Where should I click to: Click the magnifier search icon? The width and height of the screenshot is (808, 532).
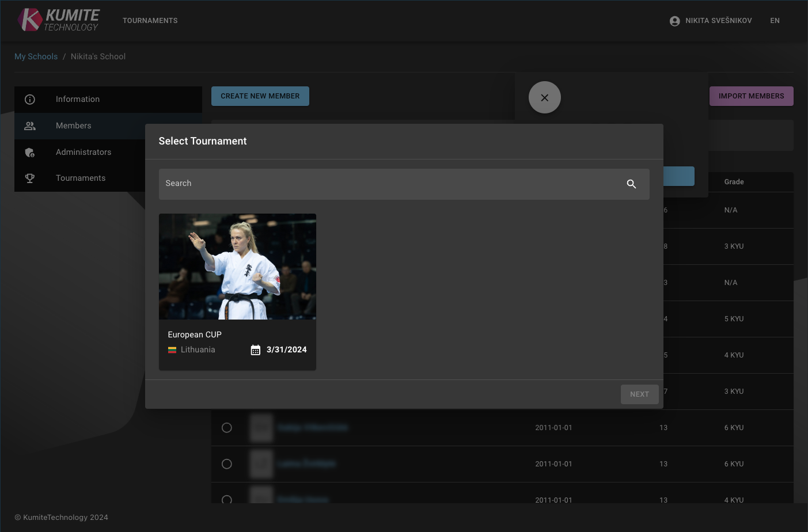coord(631,184)
